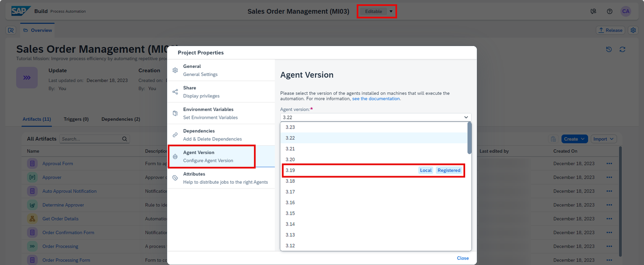Switch to the Overview tab

(x=38, y=30)
